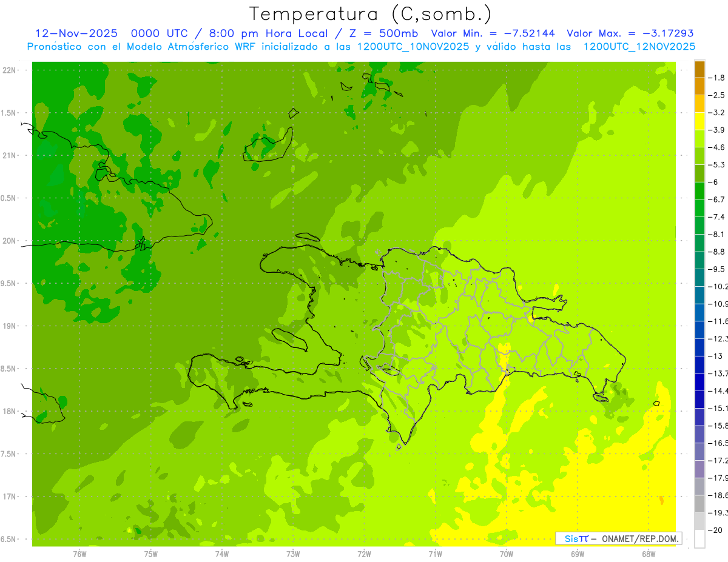The height and width of the screenshot is (562, 728).
Task: Select the valid-until time "1200UTC_12NOV2025"
Action: click(639, 47)
